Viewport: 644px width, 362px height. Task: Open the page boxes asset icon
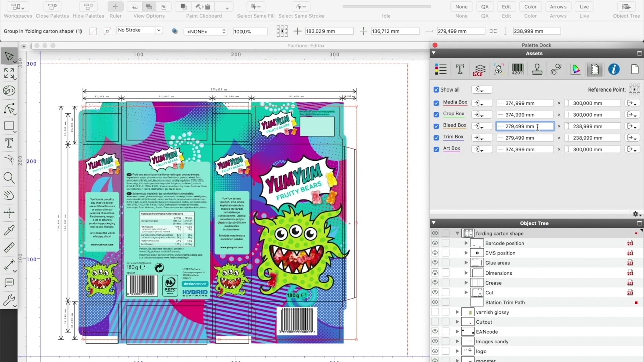tap(595, 70)
